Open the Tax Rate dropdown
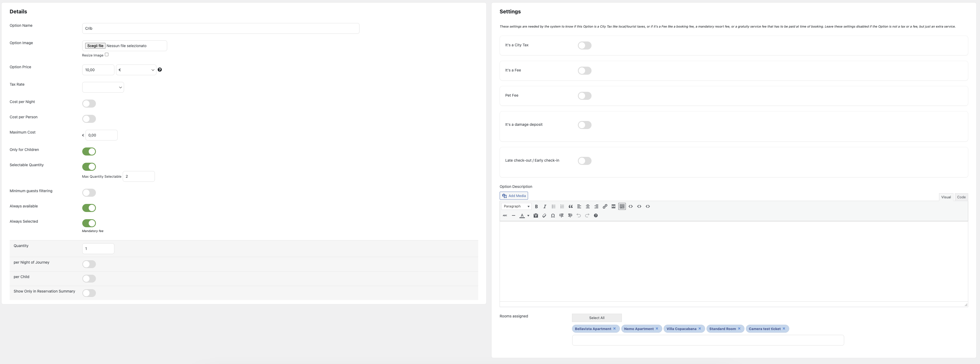This screenshot has height=364, width=980. point(103,88)
